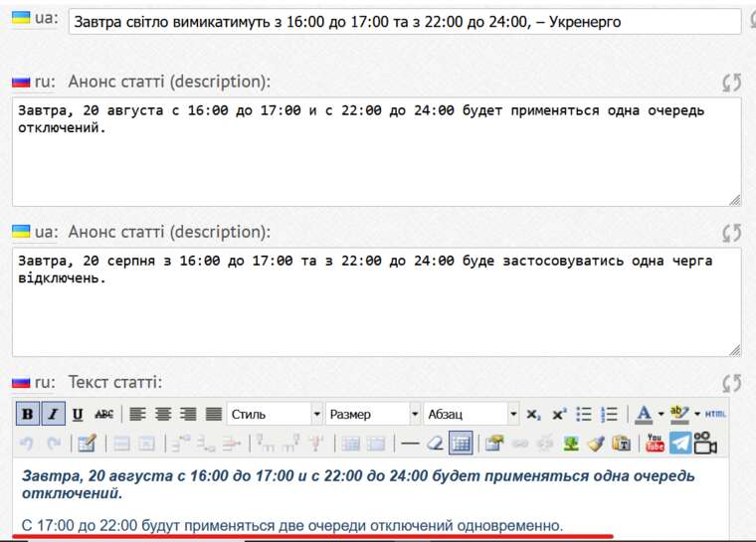756x542 pixels.
Task: Toggle italic formatting in the editor
Action: click(x=53, y=414)
